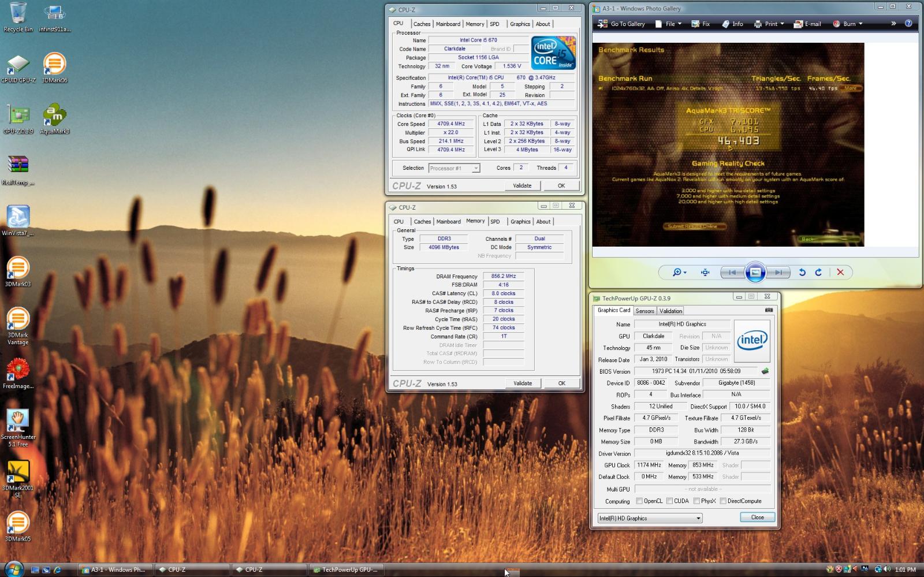
Task: Click Fix in Photo Gallery toolbar
Action: (x=701, y=24)
